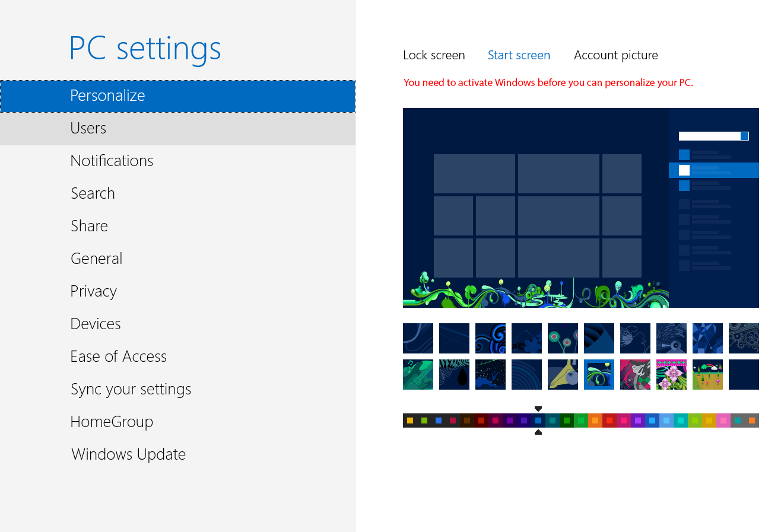Screen dimensions: 781x532
Task: Go to Devices settings
Action: 177,324
